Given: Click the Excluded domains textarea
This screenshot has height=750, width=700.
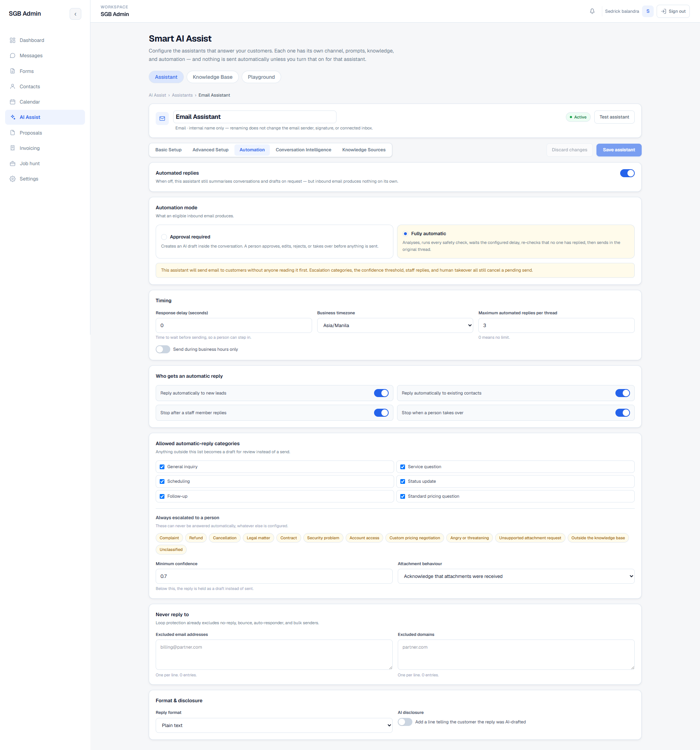Looking at the screenshot, I should tap(516, 654).
